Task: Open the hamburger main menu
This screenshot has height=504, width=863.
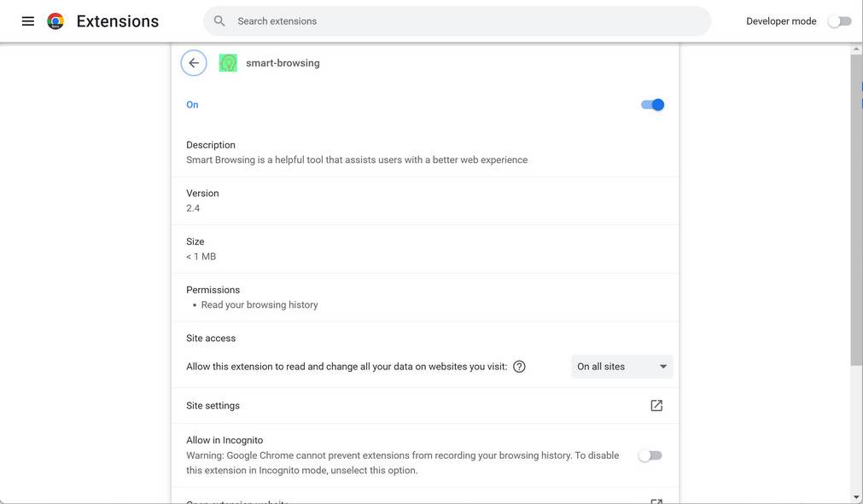Action: coord(28,21)
